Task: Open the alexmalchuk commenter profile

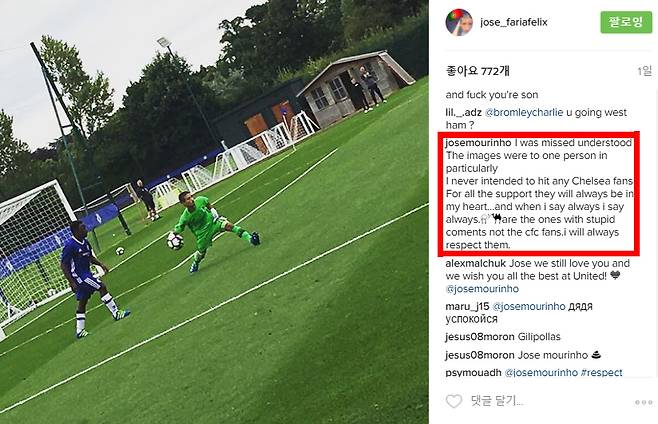Action: click(x=475, y=264)
